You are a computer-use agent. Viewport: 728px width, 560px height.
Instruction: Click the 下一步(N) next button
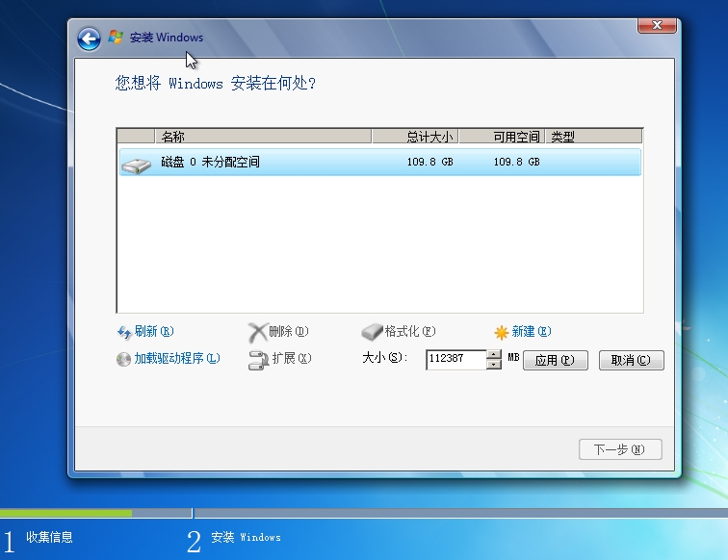(x=620, y=449)
